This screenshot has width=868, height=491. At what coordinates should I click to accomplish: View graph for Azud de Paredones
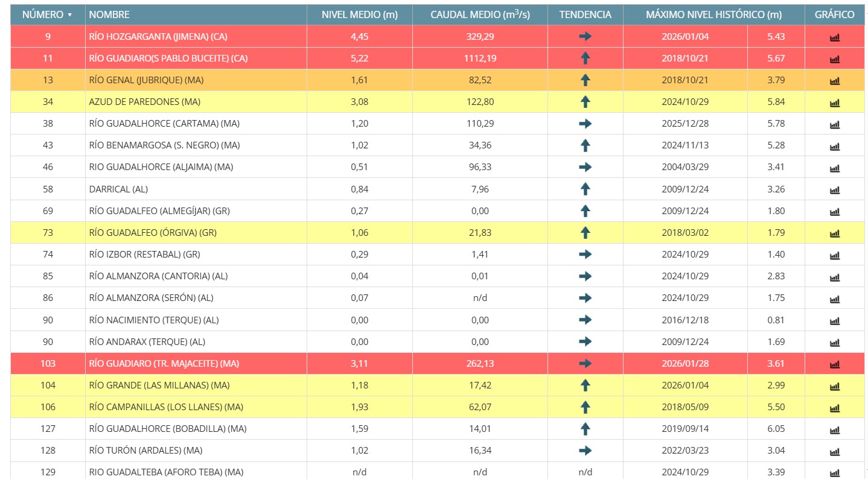834,103
